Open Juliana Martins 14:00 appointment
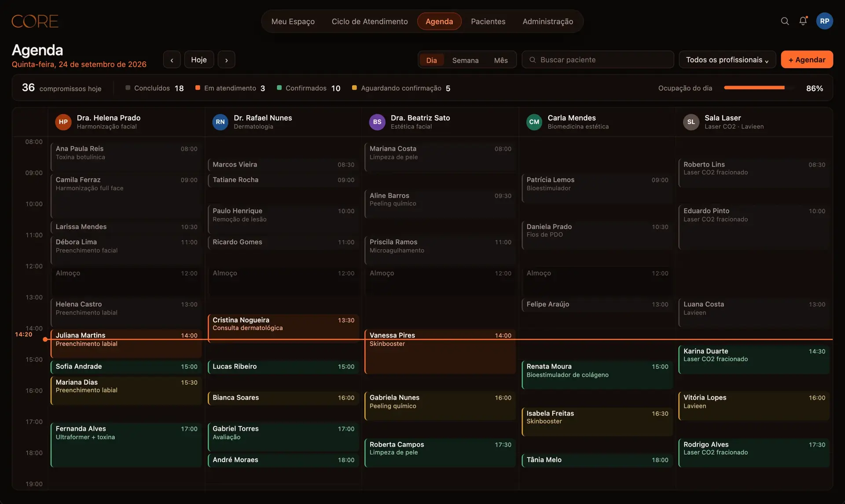845x504 pixels. (126, 343)
